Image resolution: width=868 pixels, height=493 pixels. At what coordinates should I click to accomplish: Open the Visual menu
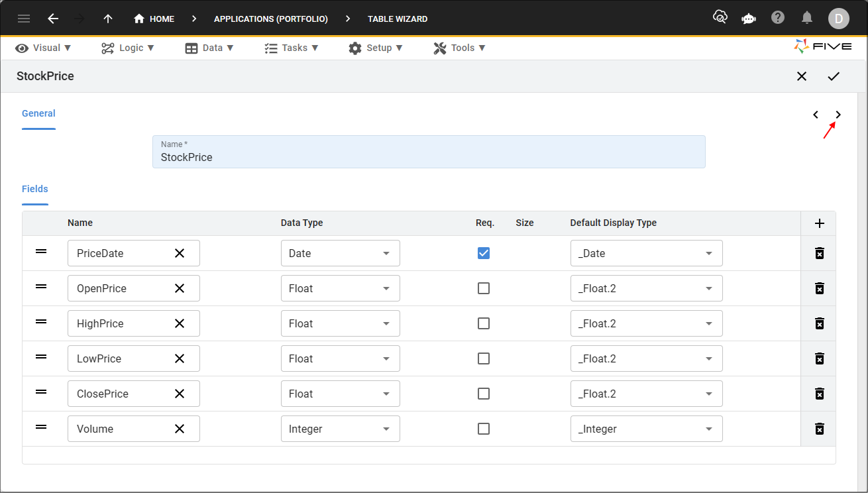pyautogui.click(x=43, y=48)
